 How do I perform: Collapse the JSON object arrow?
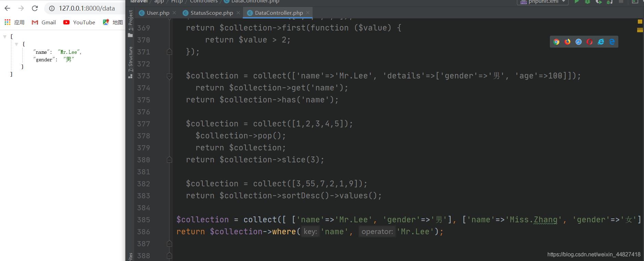coord(16,44)
